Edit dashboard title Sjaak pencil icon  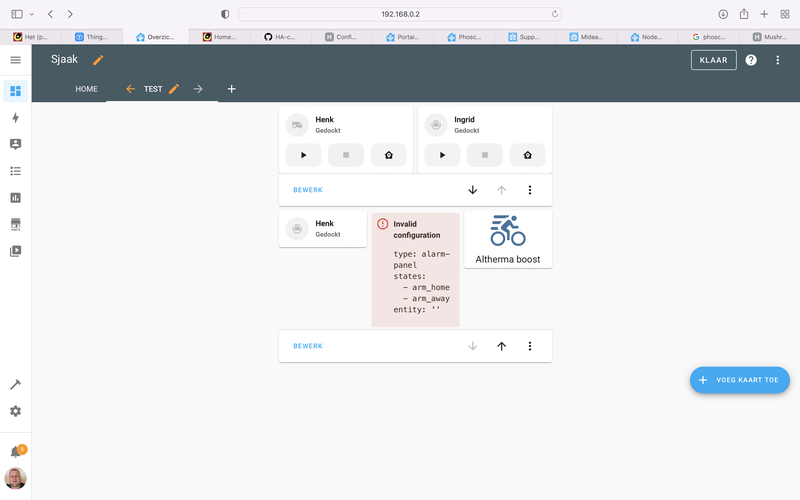(x=98, y=60)
